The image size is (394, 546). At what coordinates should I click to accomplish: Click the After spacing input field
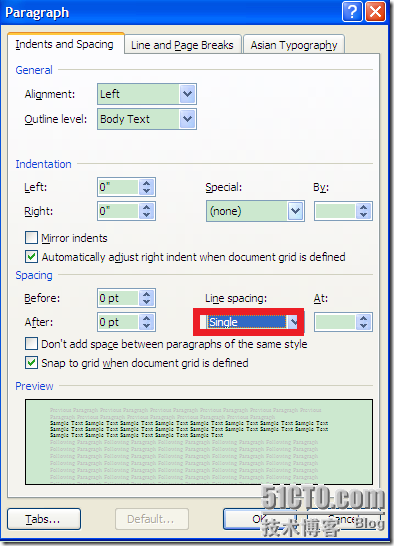pyautogui.click(x=119, y=322)
